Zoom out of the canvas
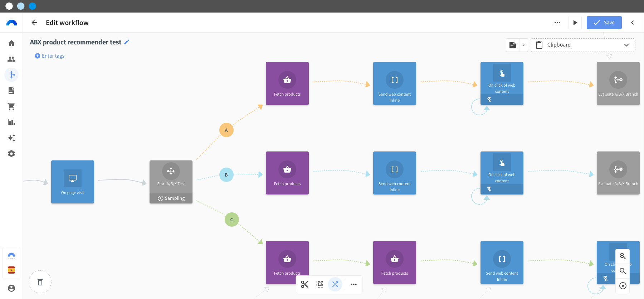Image resolution: width=644 pixels, height=299 pixels. point(623,271)
